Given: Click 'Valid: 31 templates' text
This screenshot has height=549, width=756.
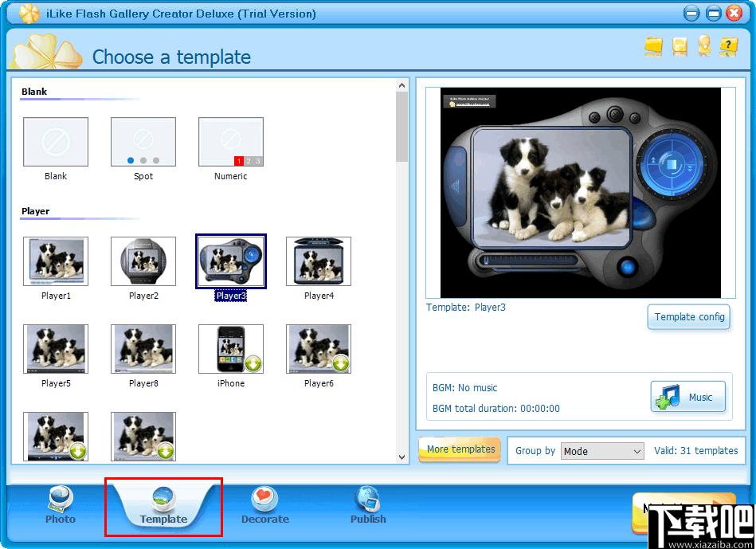Looking at the screenshot, I should (695, 450).
